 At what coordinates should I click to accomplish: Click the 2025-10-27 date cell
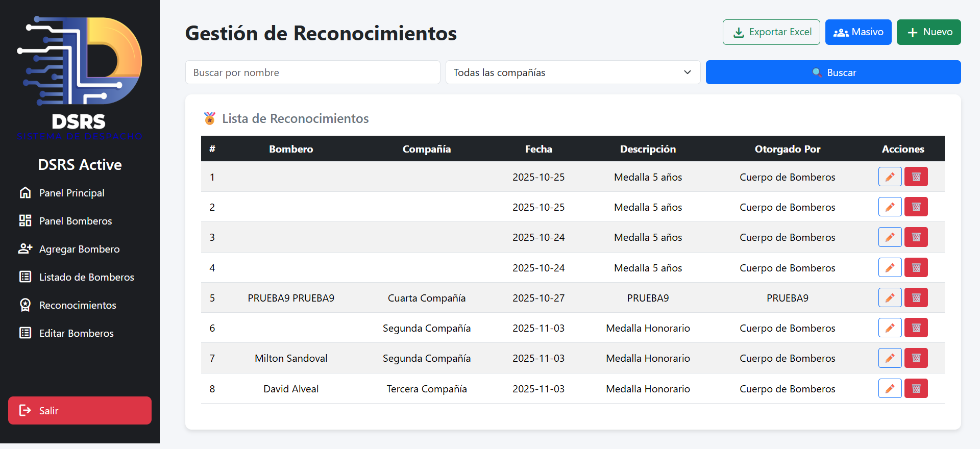click(538, 298)
